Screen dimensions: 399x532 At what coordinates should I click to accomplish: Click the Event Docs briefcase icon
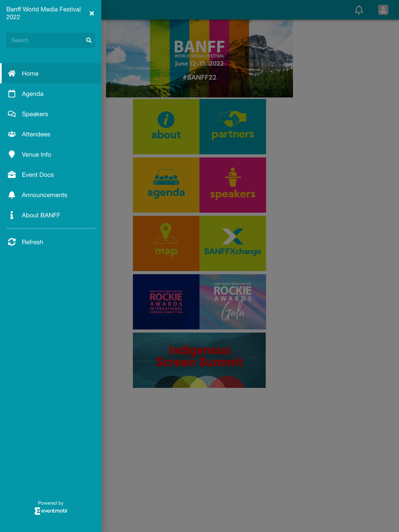12,175
